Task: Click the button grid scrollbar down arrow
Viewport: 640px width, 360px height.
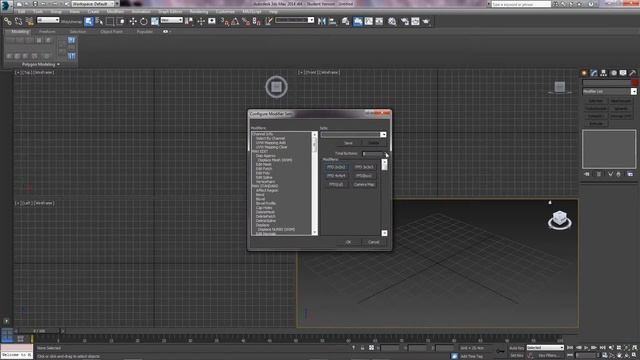Action: (384, 233)
